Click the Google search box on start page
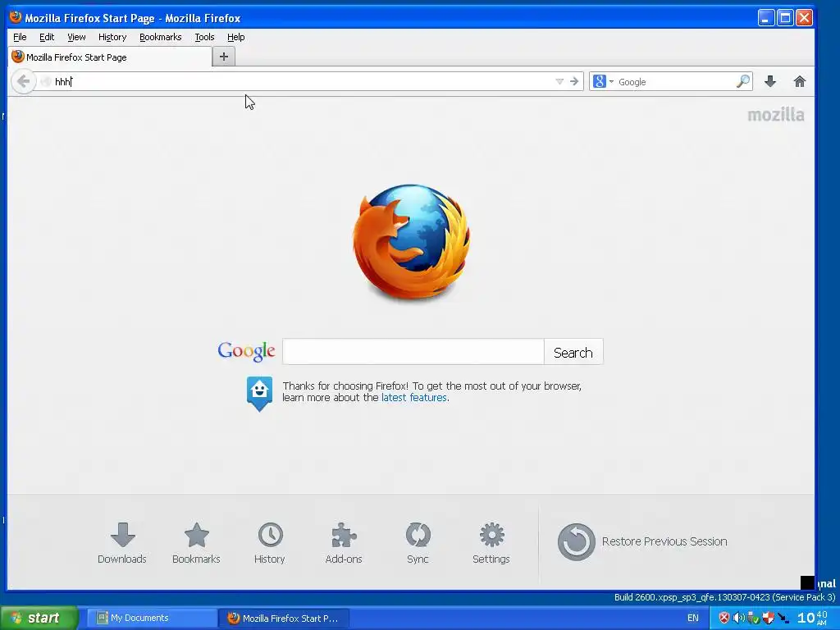840x630 pixels. (x=413, y=352)
